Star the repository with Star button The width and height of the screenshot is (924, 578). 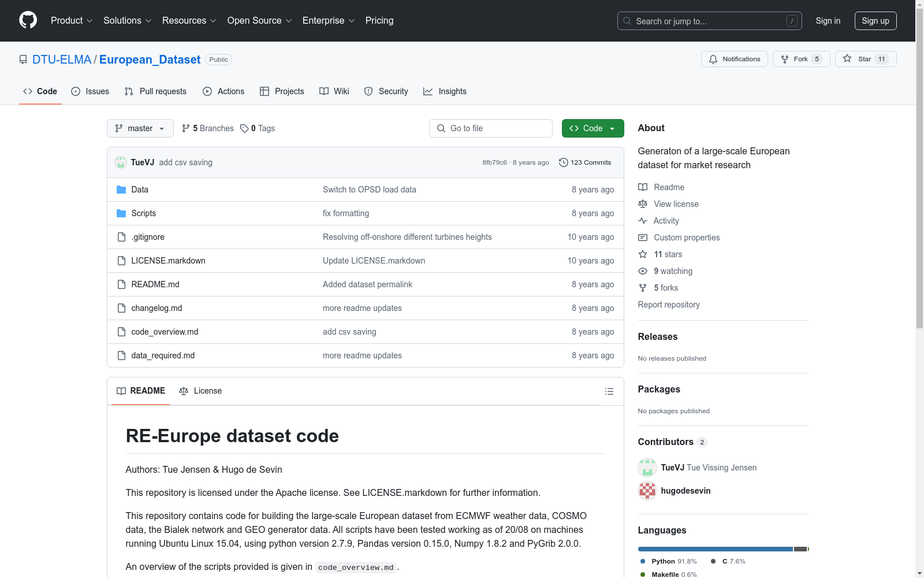point(866,59)
